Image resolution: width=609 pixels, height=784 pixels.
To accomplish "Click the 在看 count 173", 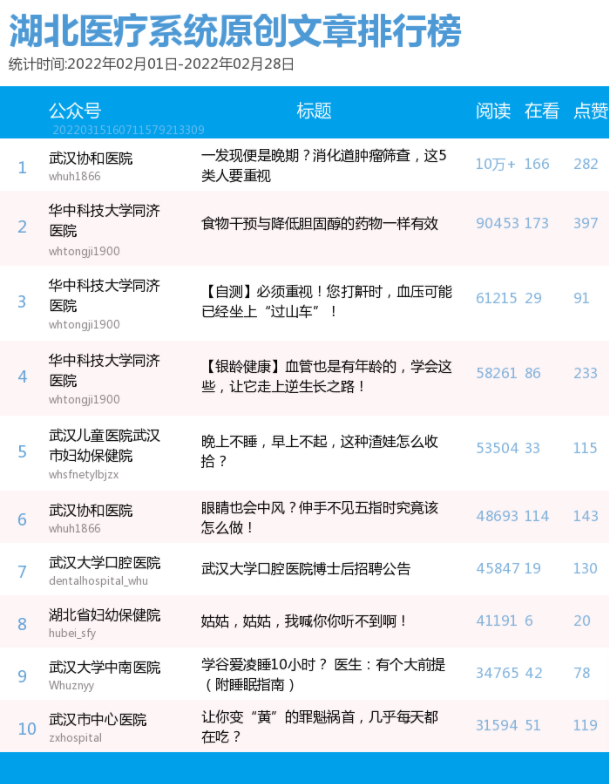I will tap(536, 223).
